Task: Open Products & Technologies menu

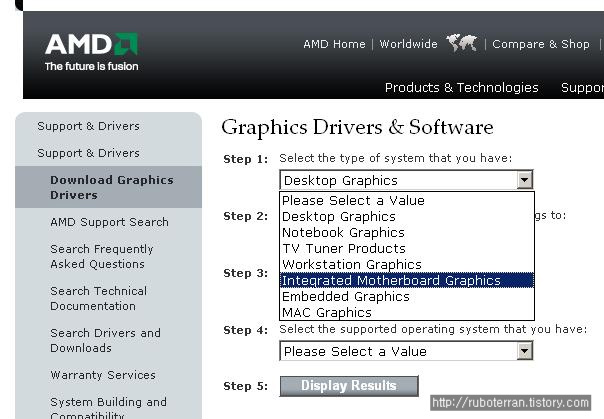Action: [461, 87]
